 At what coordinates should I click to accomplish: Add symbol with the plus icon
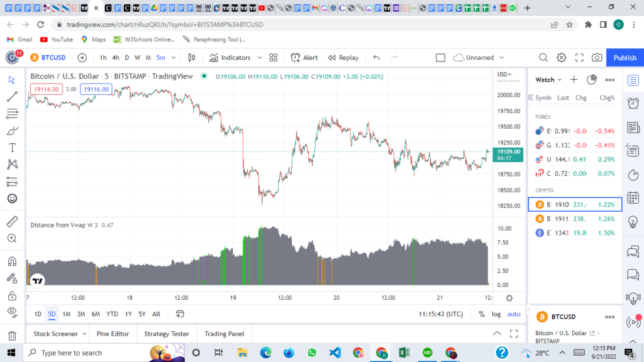pos(82,58)
